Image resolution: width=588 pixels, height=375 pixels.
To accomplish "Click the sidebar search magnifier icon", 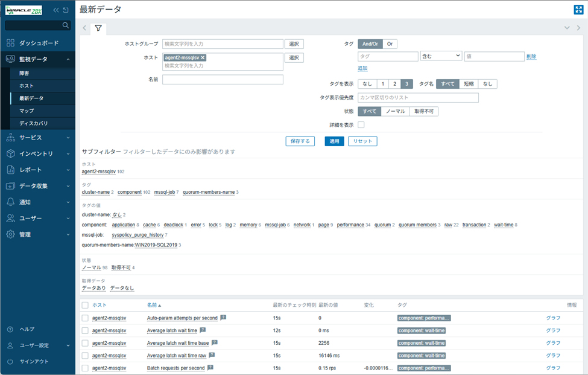I will (66, 25).
